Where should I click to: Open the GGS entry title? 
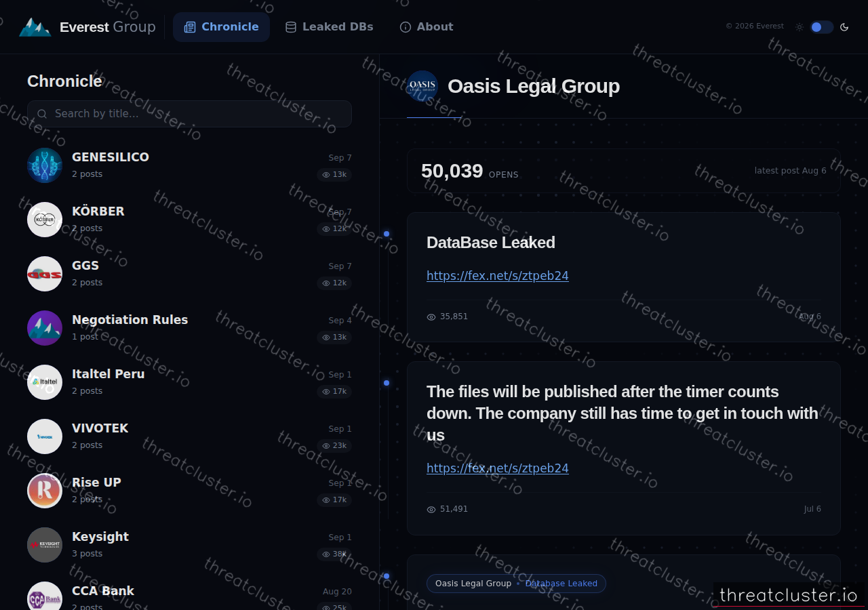(85, 266)
